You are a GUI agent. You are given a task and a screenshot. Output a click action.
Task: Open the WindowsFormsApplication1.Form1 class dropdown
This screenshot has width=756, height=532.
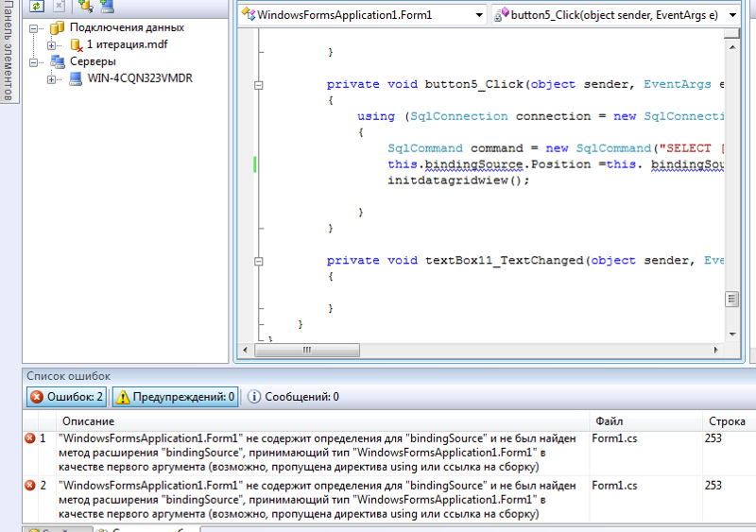click(x=362, y=15)
